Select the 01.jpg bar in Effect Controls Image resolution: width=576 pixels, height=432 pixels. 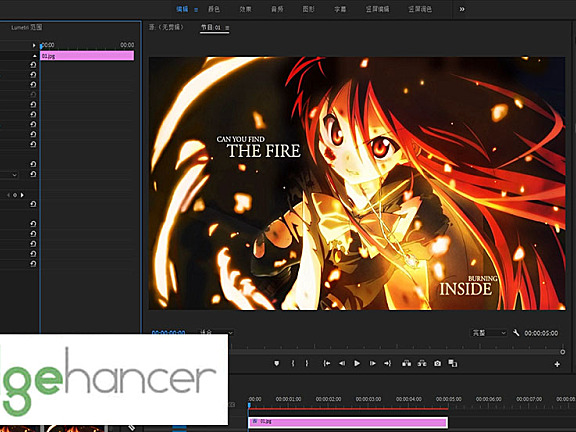(87, 56)
